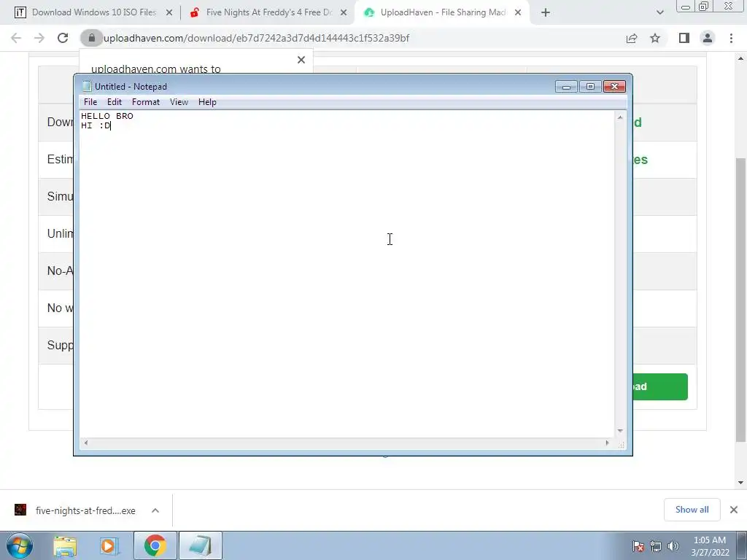Switch to Download Windows 10 ISO Files tab
This screenshot has width=747, height=560.
[x=93, y=12]
